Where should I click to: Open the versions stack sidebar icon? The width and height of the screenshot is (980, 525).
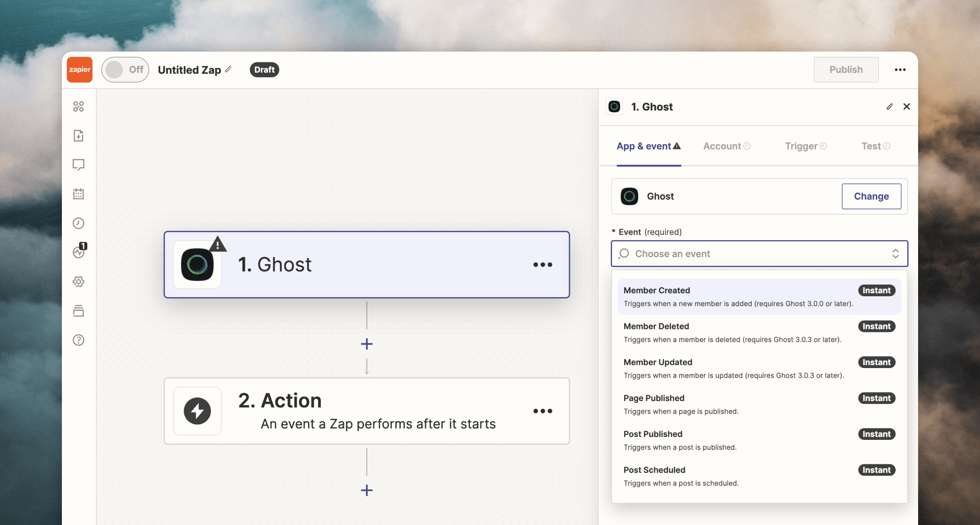coord(79,311)
